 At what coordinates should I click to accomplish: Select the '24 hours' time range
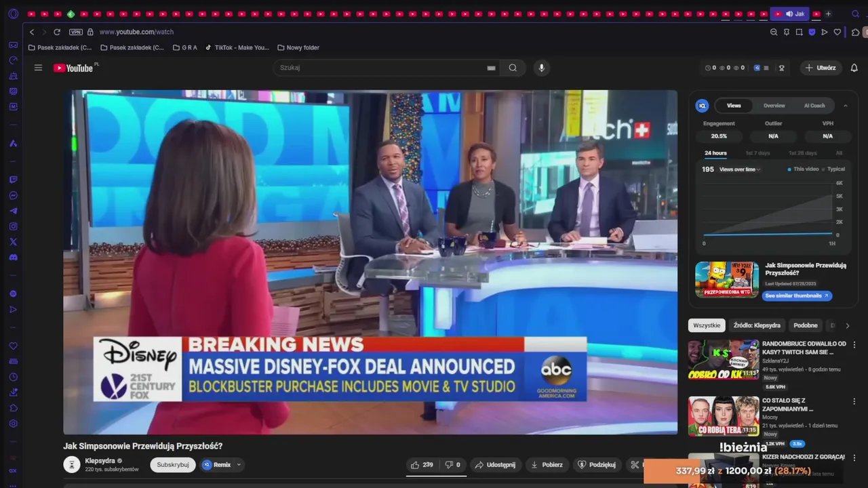(715, 153)
